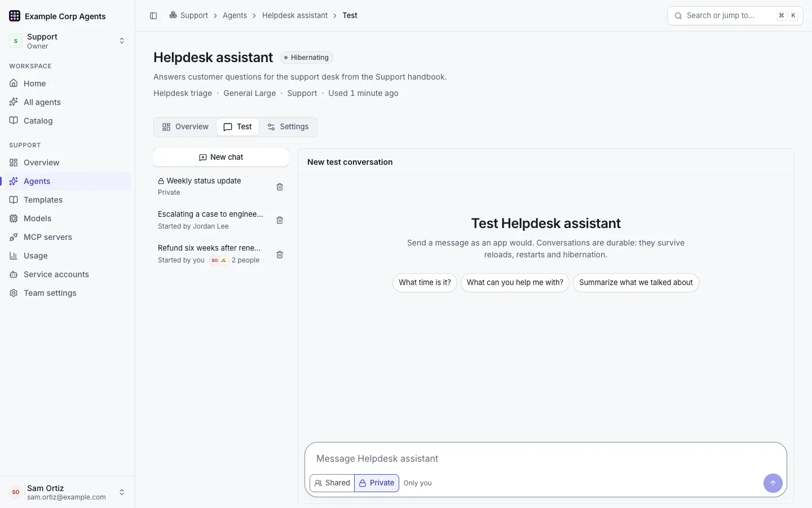Expand the Support team switcher
Image resolution: width=812 pixels, height=508 pixels.
pos(68,41)
